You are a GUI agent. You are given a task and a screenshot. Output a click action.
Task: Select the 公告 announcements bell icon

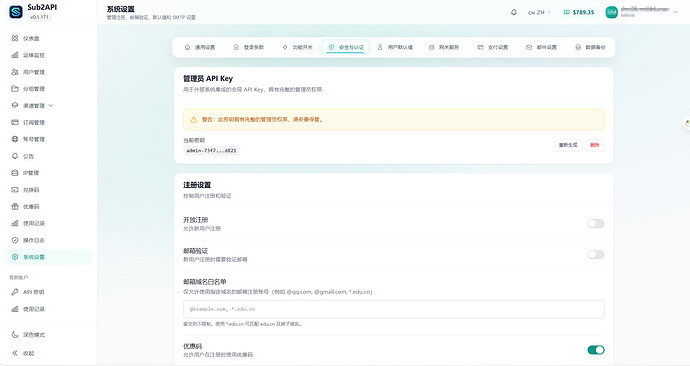(15, 156)
